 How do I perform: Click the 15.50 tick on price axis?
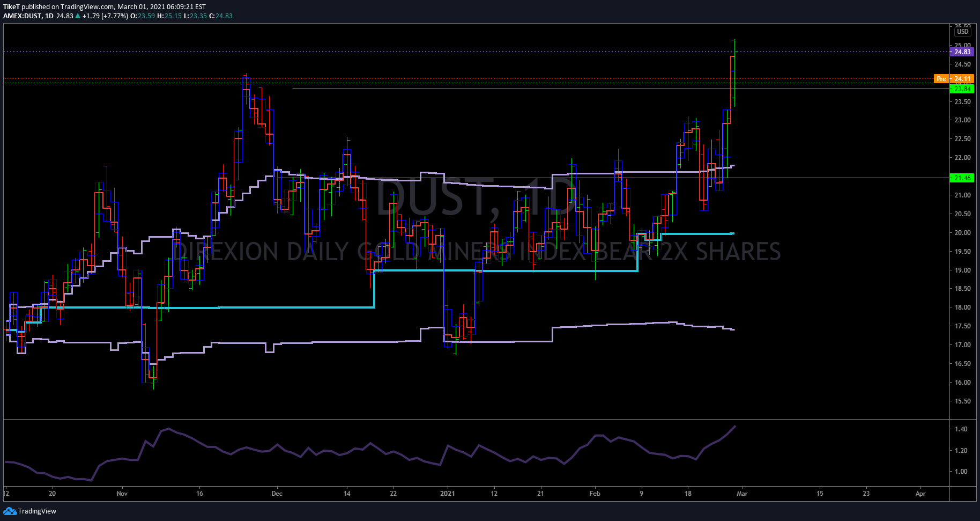pos(962,401)
